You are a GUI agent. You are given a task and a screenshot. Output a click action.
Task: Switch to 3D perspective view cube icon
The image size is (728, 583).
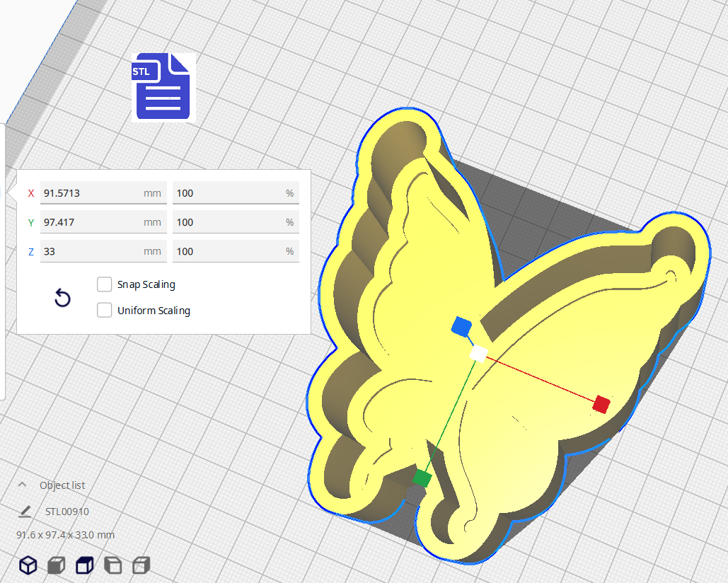click(28, 565)
